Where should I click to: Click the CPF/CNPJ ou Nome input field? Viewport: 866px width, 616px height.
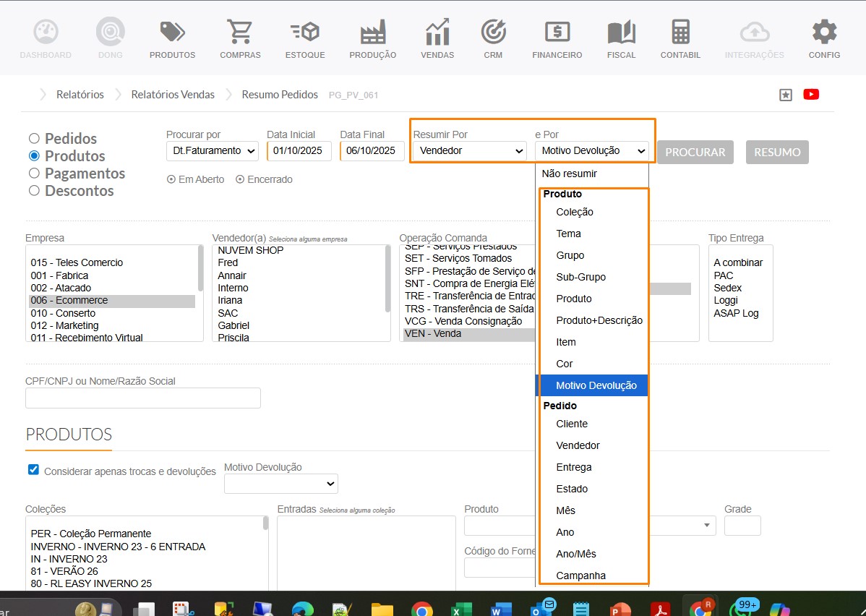(143, 398)
